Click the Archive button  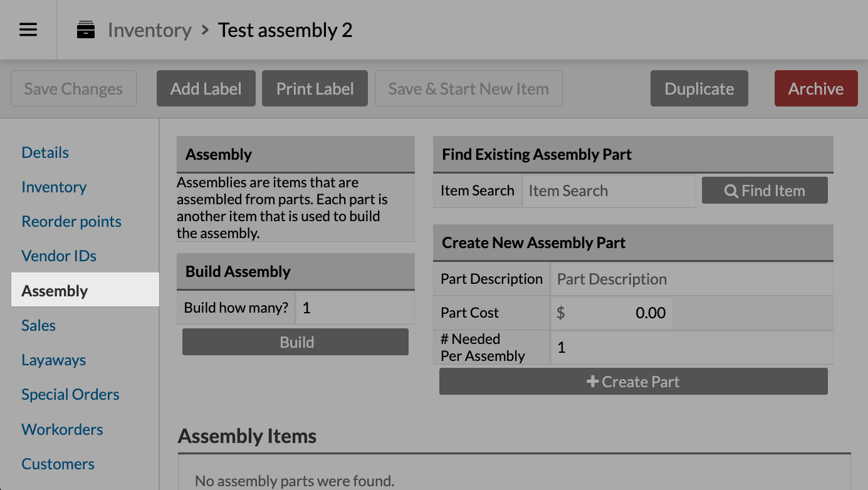point(816,88)
